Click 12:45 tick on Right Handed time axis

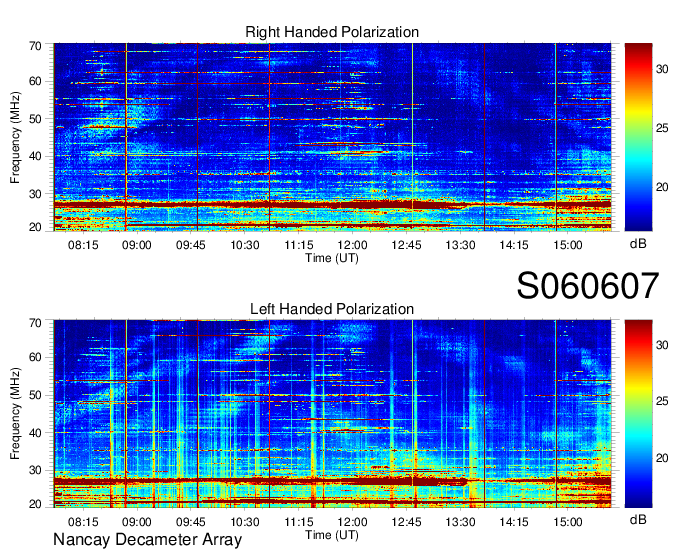pyautogui.click(x=406, y=245)
